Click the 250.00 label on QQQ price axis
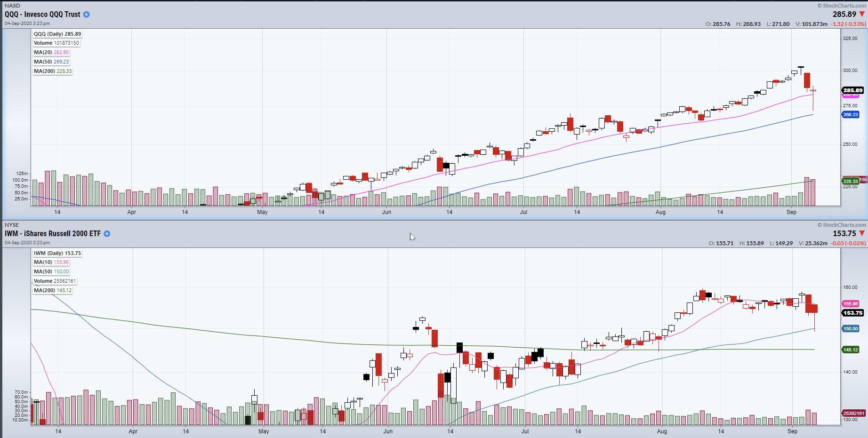 (x=850, y=144)
